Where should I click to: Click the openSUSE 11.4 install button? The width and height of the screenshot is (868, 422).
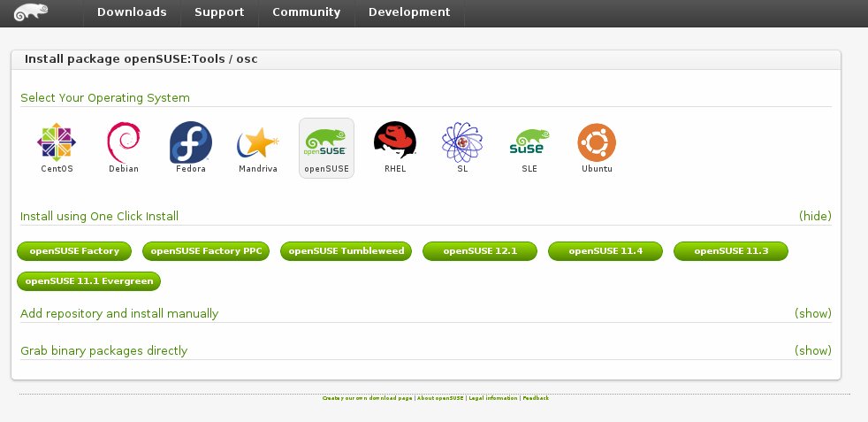[605, 251]
